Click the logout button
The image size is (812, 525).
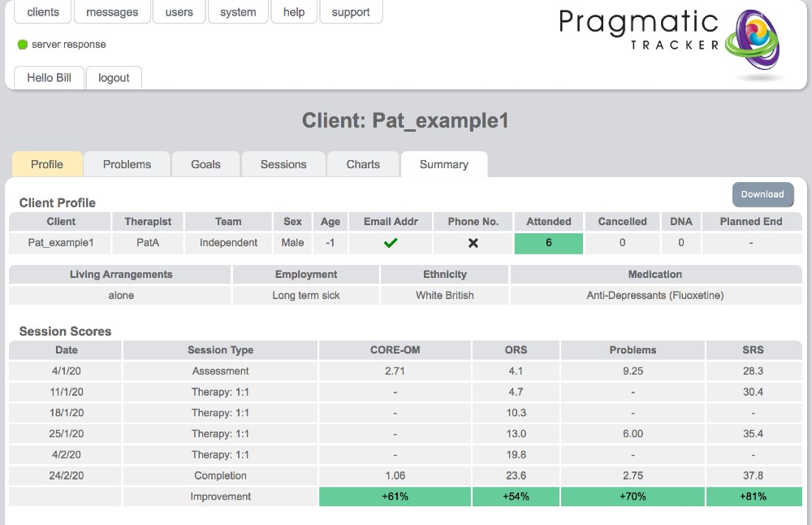pyautogui.click(x=113, y=78)
